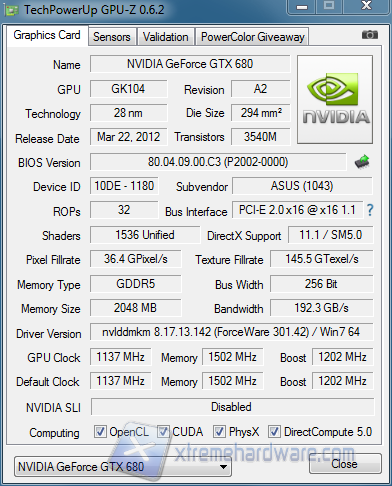This screenshot has height=486, width=392.
Task: Close window with title bar X
Action: (x=366, y=6)
